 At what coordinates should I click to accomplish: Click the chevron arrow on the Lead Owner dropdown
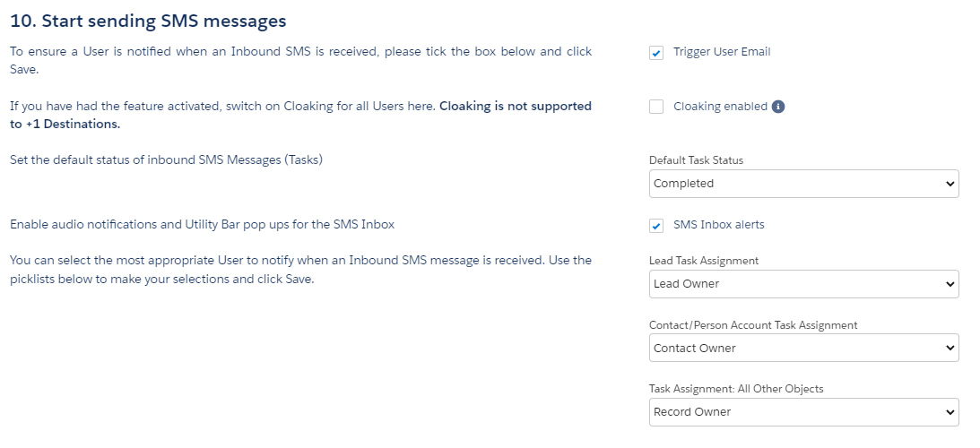(950, 284)
